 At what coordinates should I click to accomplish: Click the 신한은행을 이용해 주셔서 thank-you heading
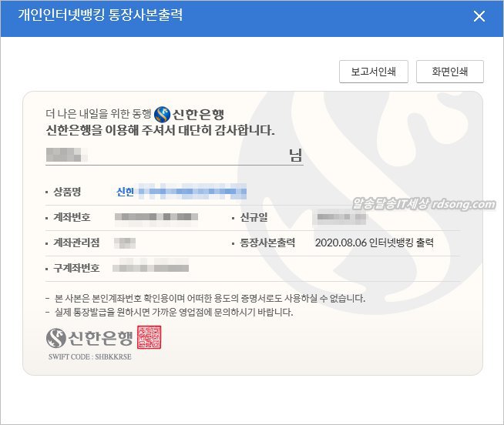pyautogui.click(x=160, y=130)
